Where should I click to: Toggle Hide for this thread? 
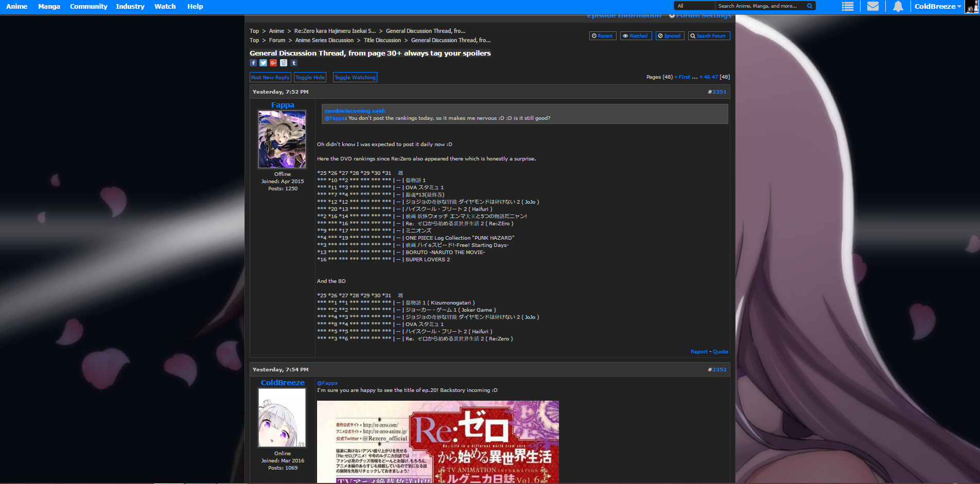[x=310, y=77]
